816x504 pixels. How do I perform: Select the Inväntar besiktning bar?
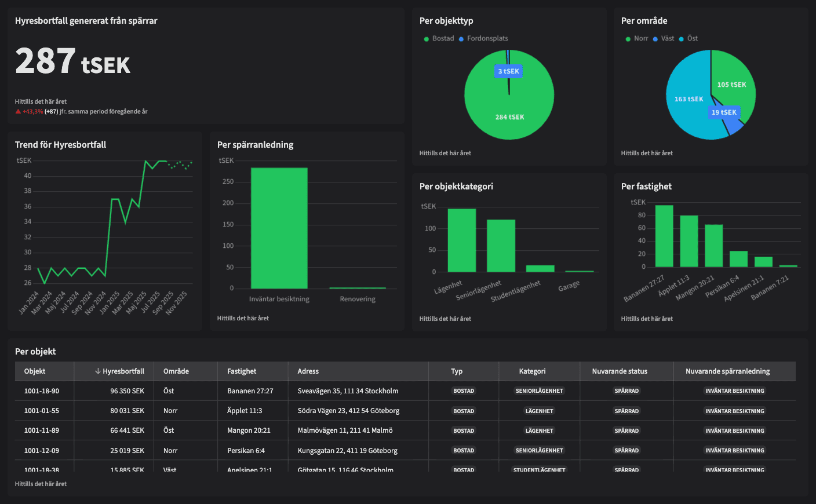point(279,228)
